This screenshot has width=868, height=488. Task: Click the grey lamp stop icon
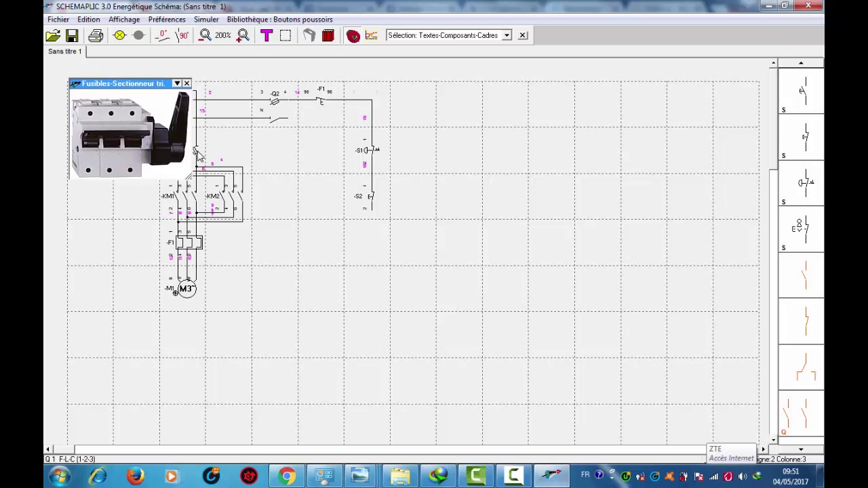click(138, 35)
